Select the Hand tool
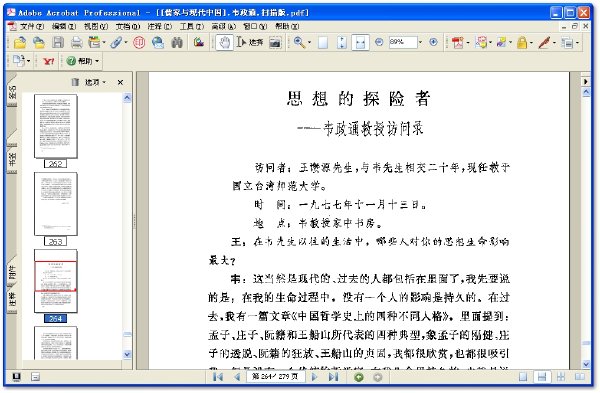The width and height of the screenshot is (600, 393). [x=224, y=42]
